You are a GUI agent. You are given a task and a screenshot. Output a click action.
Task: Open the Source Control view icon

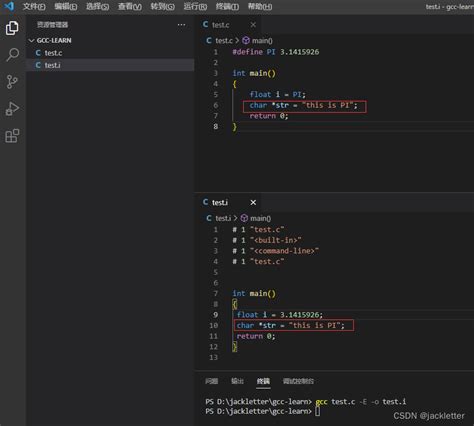(12, 82)
